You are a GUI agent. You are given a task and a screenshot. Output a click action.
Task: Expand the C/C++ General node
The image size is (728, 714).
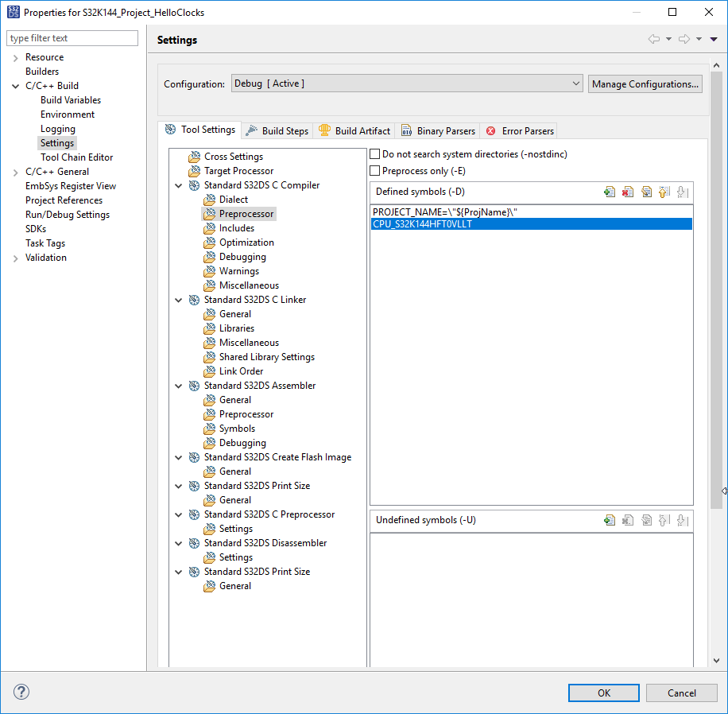click(x=15, y=173)
